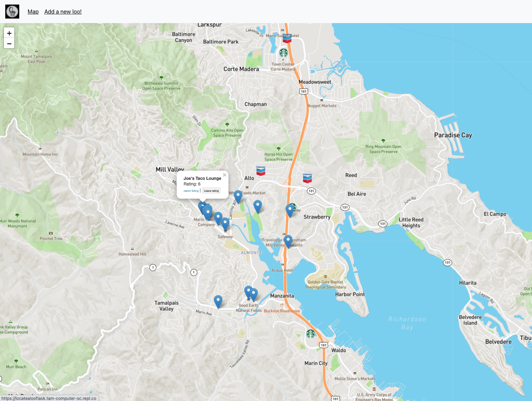
Task: Select the blue marker next to Strawberry
Action: point(290,210)
